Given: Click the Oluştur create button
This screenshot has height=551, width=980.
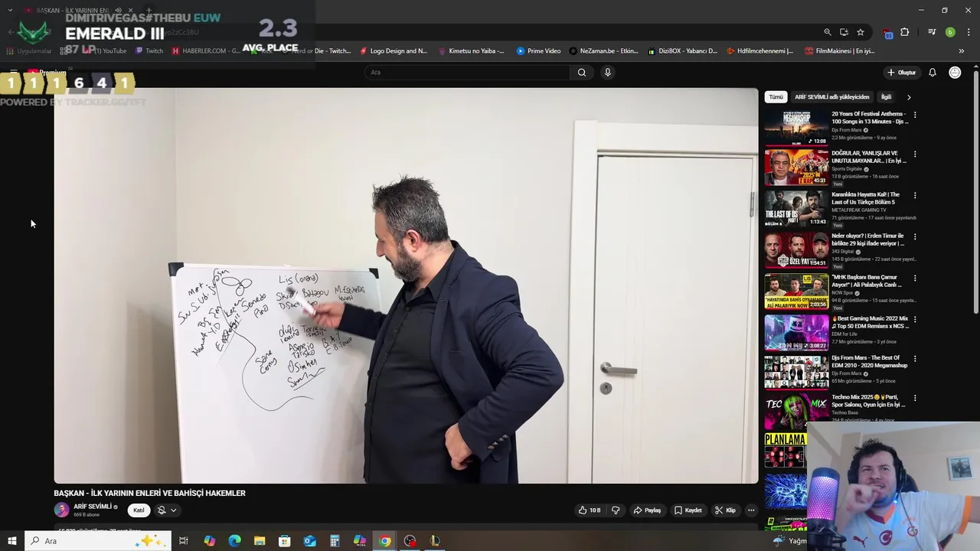Looking at the screenshot, I should pos(901,73).
